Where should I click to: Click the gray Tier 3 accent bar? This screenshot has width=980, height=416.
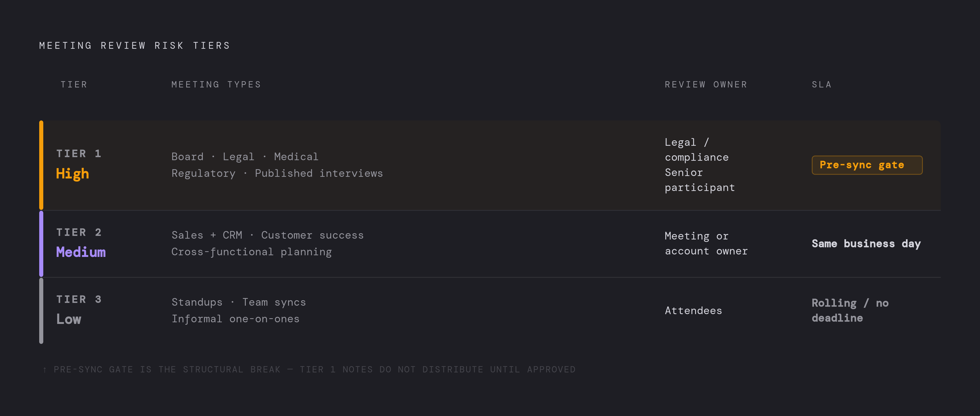41,311
